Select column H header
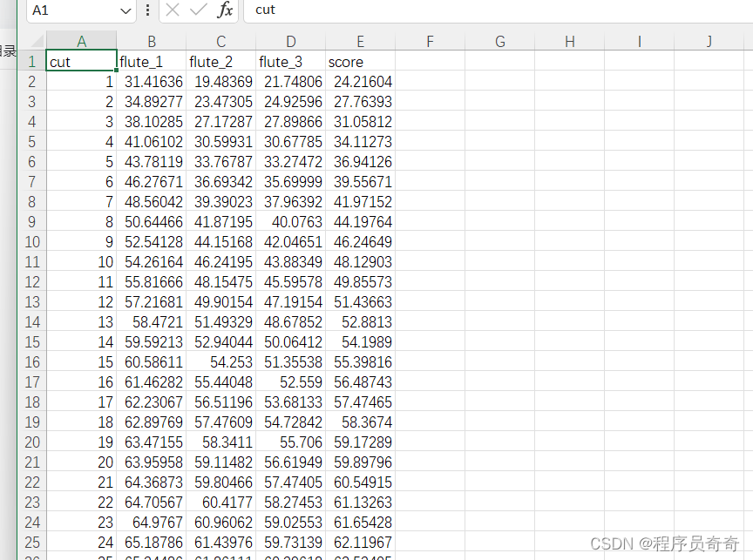The image size is (753, 560). (570, 41)
